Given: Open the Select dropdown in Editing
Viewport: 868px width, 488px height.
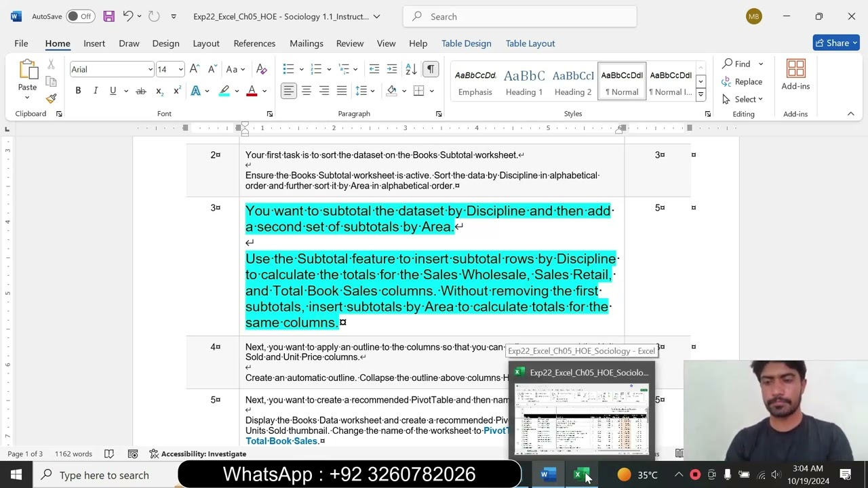Looking at the screenshot, I should 743,99.
